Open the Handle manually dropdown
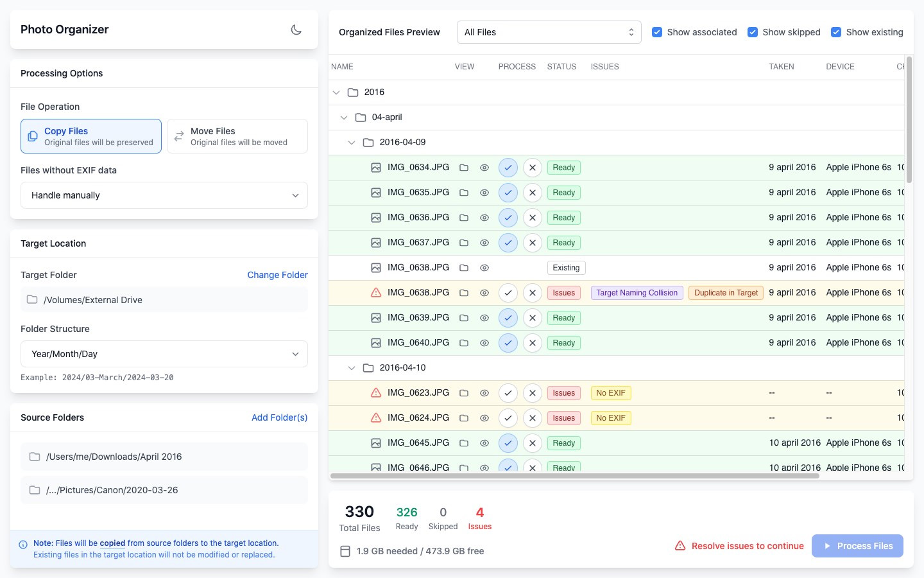Image resolution: width=924 pixels, height=578 pixels. (164, 195)
